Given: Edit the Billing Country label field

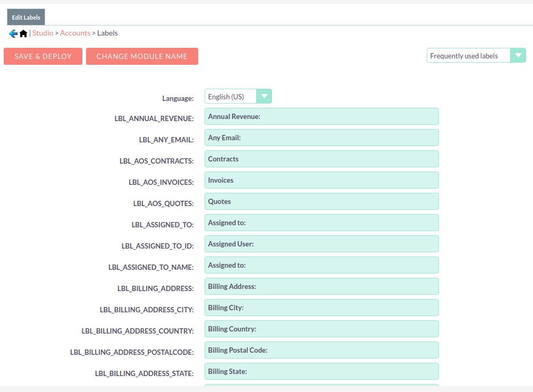Looking at the screenshot, I should pos(322,329).
